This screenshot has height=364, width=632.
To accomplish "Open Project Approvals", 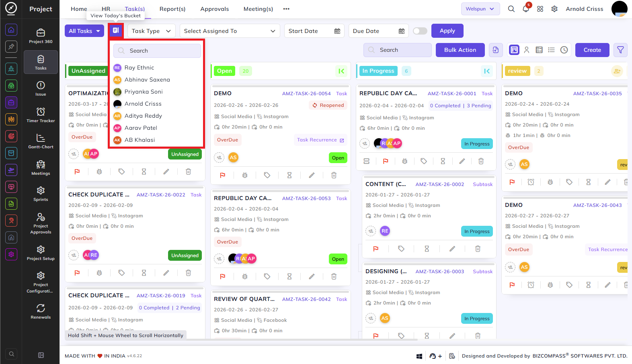I will (x=41, y=223).
